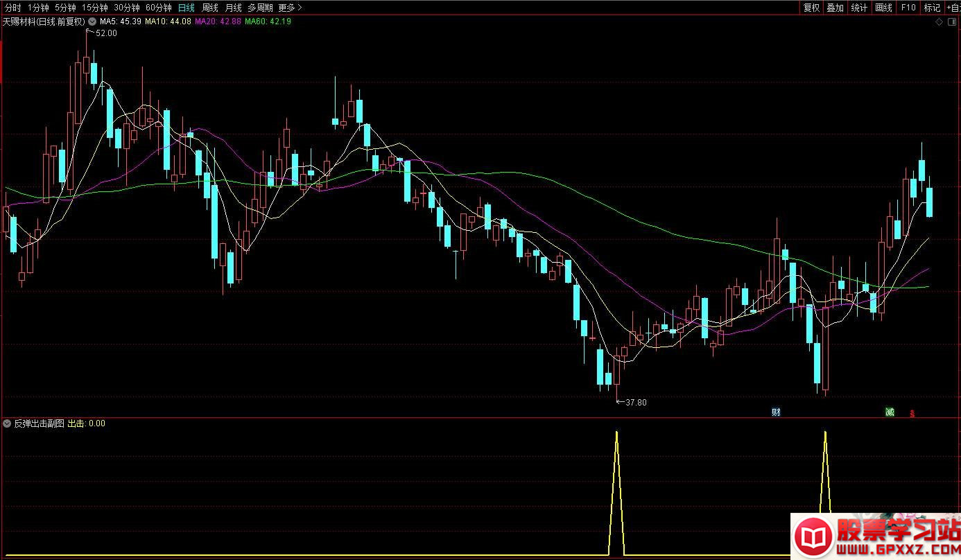Image resolution: width=961 pixels, height=560 pixels.
Task: Click the diamond icon at chart top right
Action: click(940, 22)
